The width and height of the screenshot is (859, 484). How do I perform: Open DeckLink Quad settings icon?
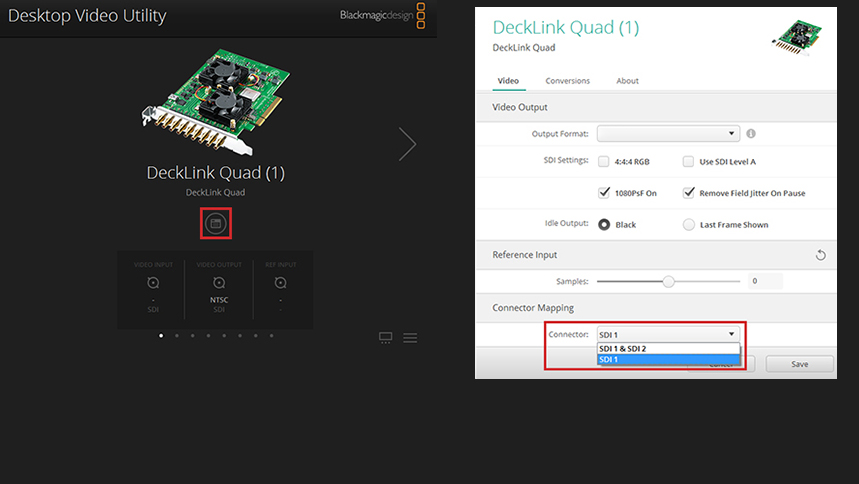[216, 224]
